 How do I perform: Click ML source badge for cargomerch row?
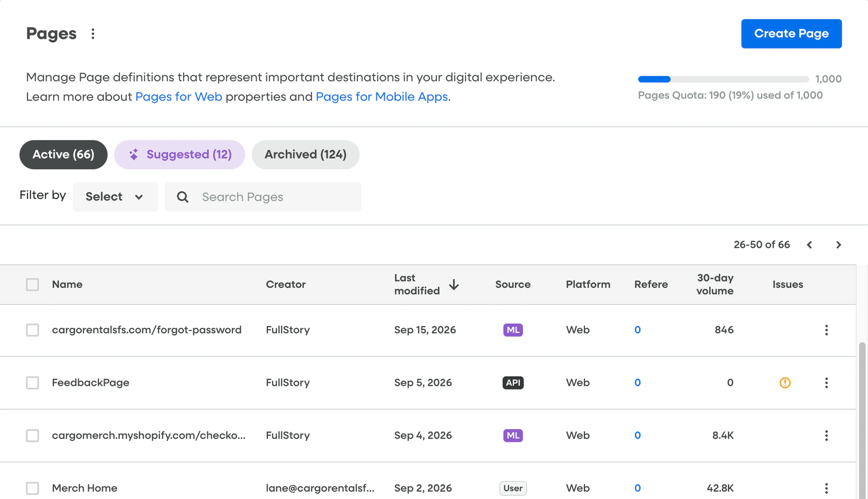tap(513, 436)
